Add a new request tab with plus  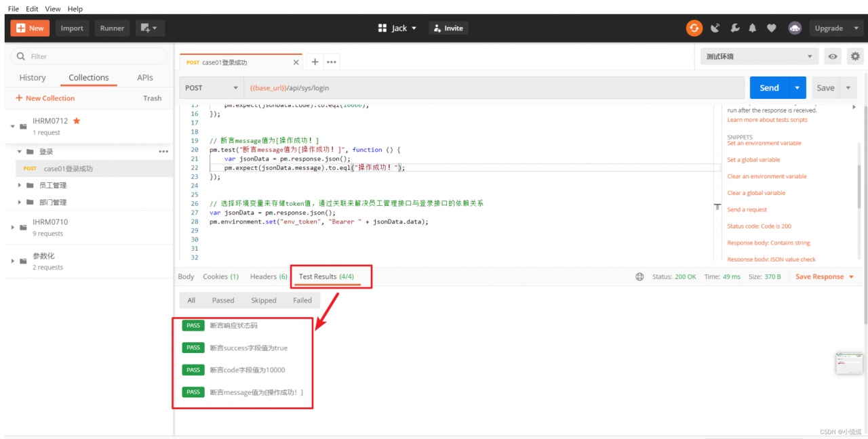(315, 62)
